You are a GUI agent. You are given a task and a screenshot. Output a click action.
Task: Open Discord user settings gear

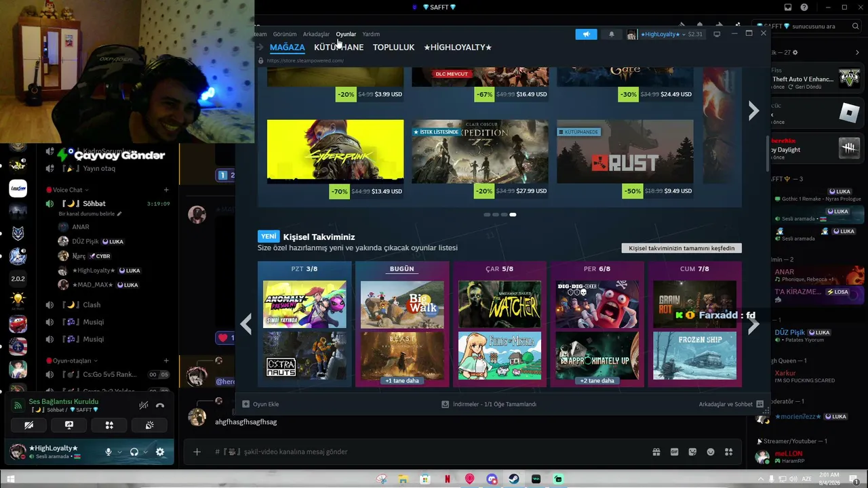[160, 451]
